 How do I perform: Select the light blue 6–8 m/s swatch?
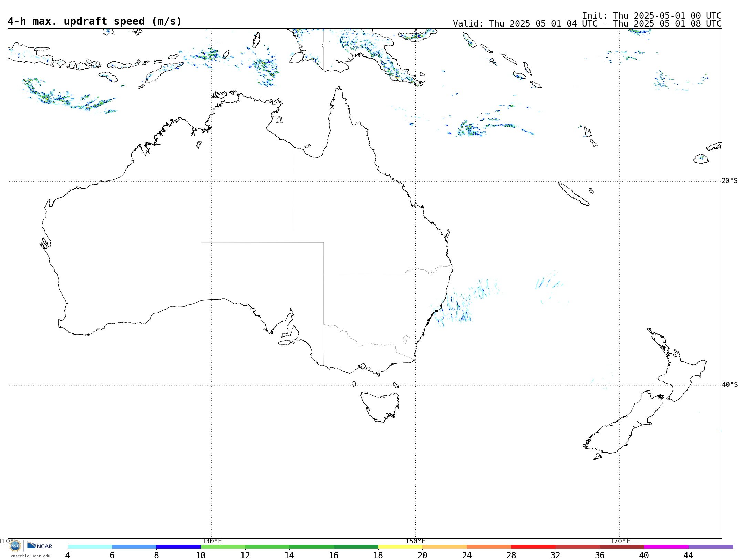(x=134, y=547)
